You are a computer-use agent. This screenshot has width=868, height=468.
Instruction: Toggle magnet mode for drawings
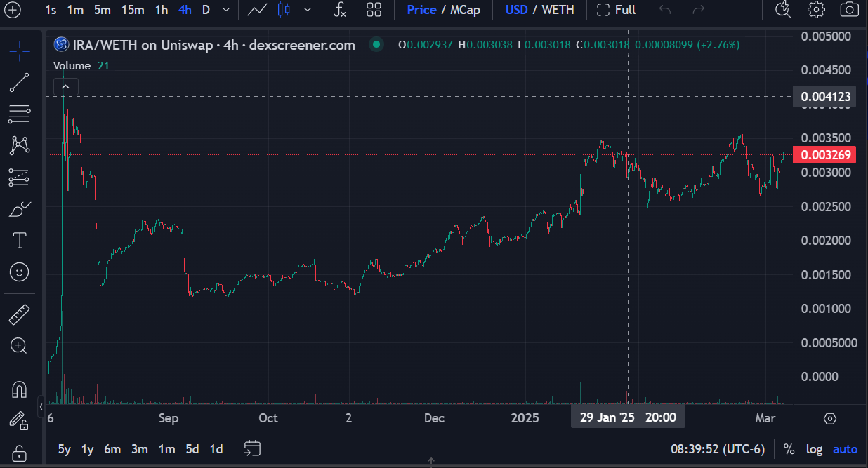[x=19, y=389]
